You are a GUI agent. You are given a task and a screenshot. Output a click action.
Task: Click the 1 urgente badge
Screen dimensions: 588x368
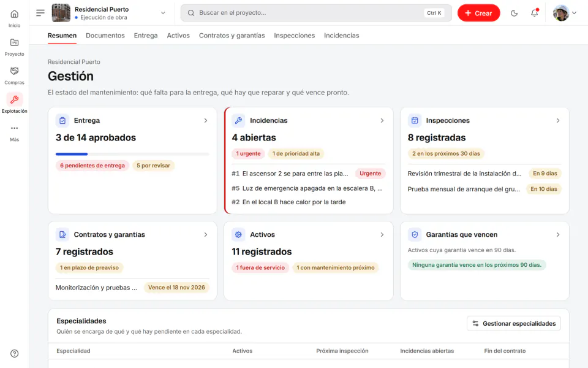[248, 153]
